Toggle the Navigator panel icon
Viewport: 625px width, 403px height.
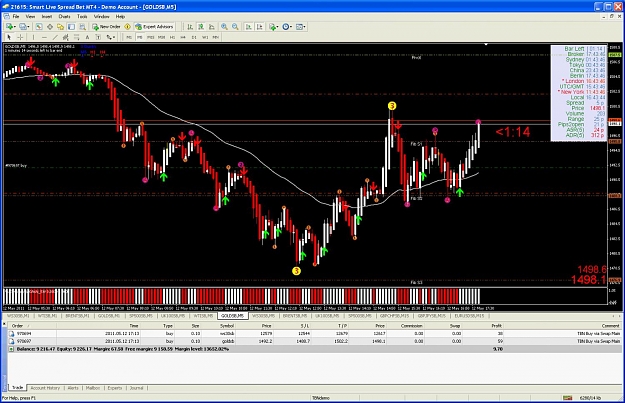pyautogui.click(x=61, y=27)
